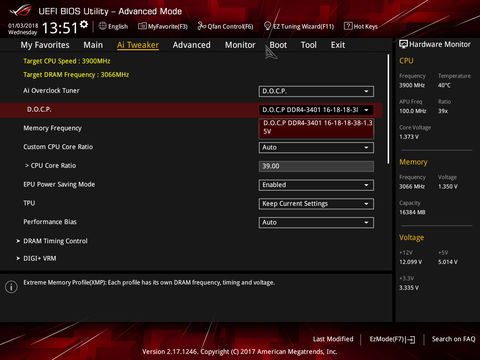Click the globe language icon
The width and height of the screenshot is (480, 360).
[103, 26]
